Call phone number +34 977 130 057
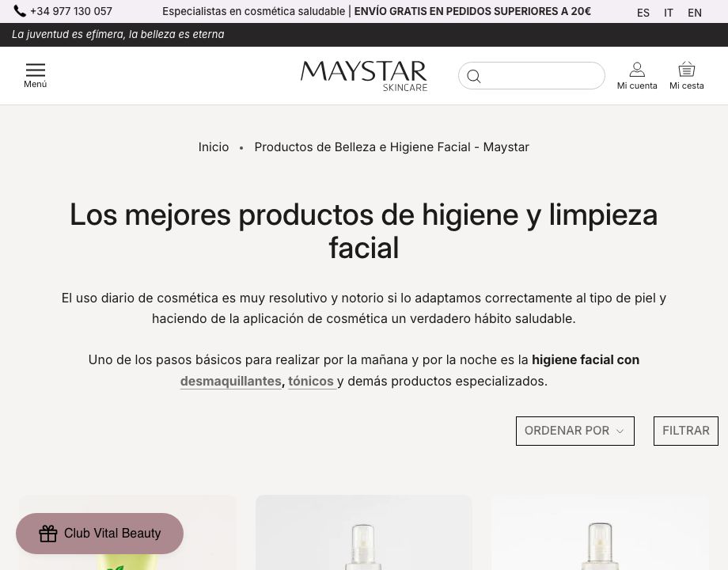 point(71,11)
